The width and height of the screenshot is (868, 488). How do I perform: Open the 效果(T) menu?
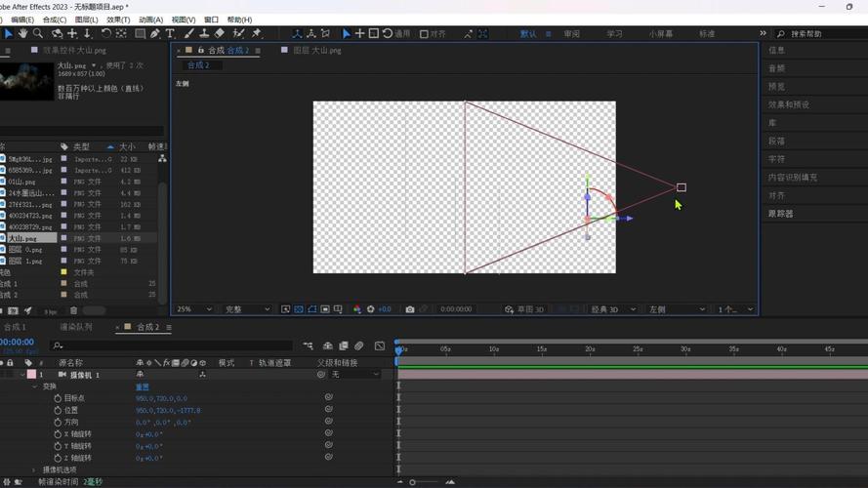(x=118, y=20)
